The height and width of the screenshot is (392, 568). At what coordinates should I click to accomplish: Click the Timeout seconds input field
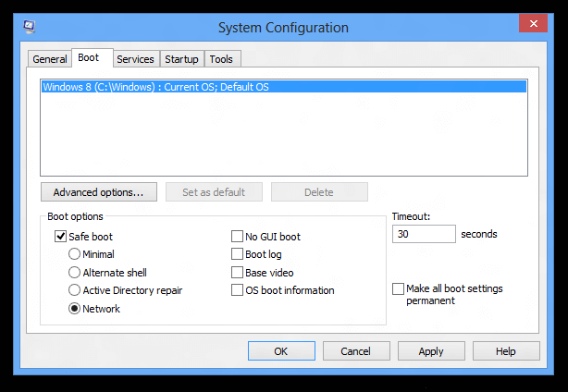coord(424,234)
